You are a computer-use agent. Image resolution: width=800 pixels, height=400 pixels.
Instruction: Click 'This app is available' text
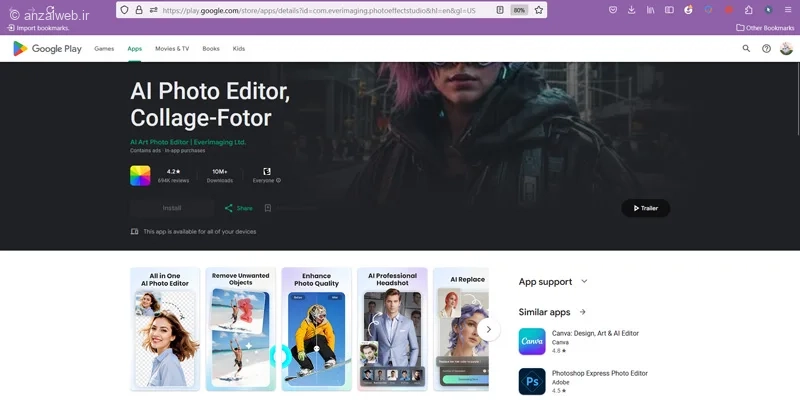click(199, 232)
